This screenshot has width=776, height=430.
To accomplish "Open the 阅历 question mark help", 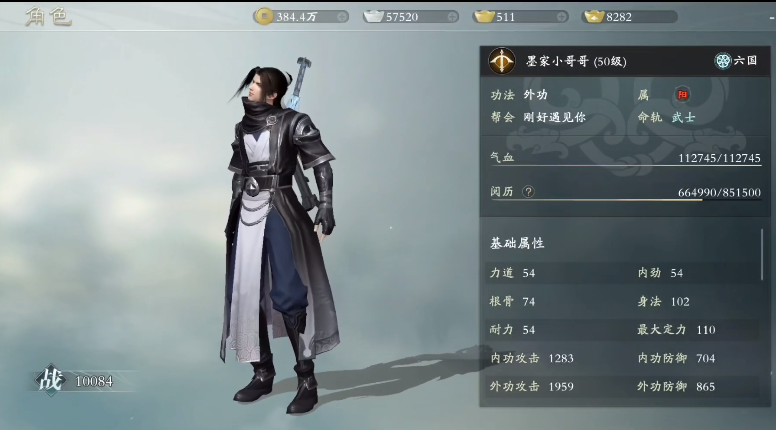I will pyautogui.click(x=529, y=191).
